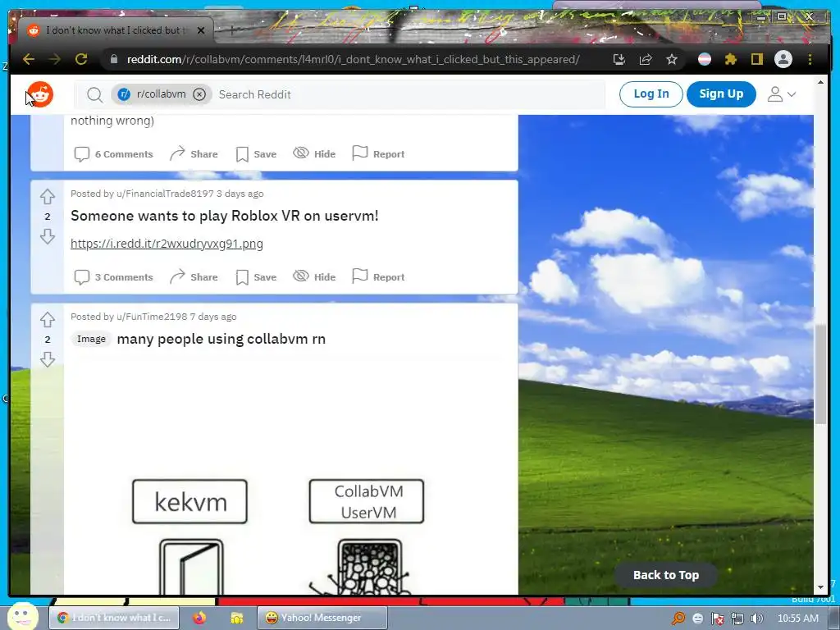Viewport: 840px width, 630px height.
Task: Report the Roblox VR post
Action: (x=378, y=277)
